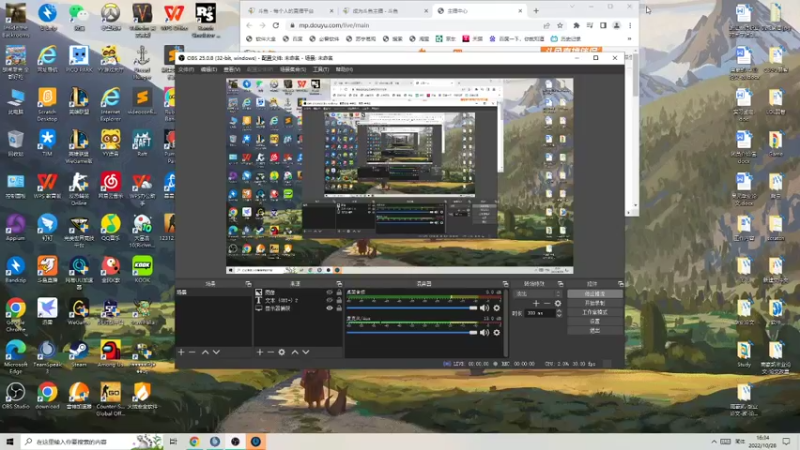
Task: Remove selected scene with minus icon
Action: click(x=192, y=352)
